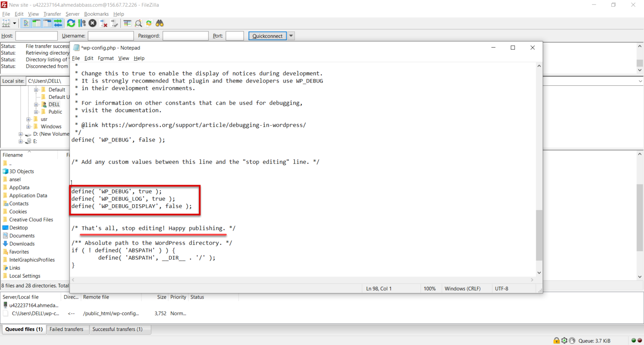Switch to the Failed transfers tab
The width and height of the screenshot is (644, 345).
[67, 329]
